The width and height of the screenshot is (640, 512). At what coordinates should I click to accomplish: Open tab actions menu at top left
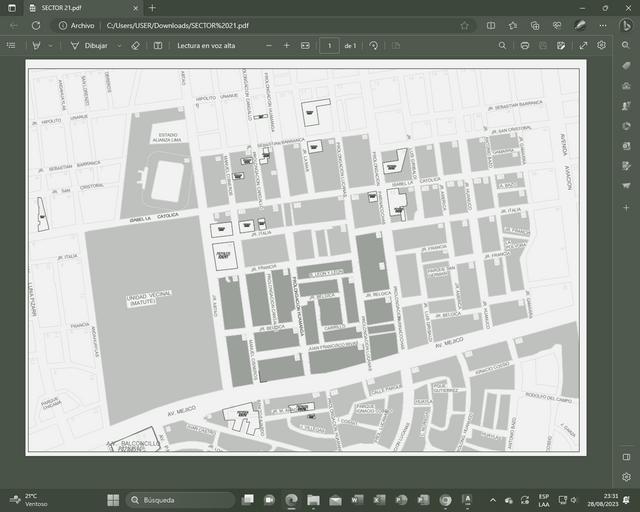11,8
